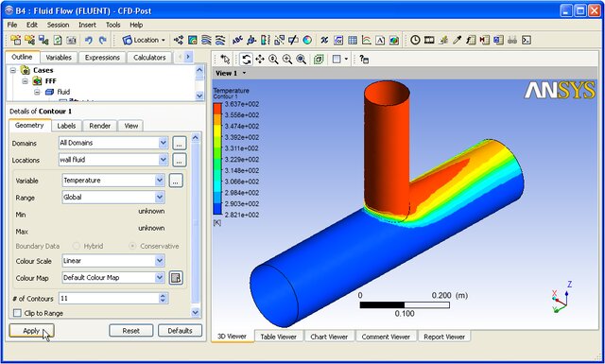The height and width of the screenshot is (364, 605).
Task: Enable the Clip to Range checkbox
Action: [x=17, y=313]
